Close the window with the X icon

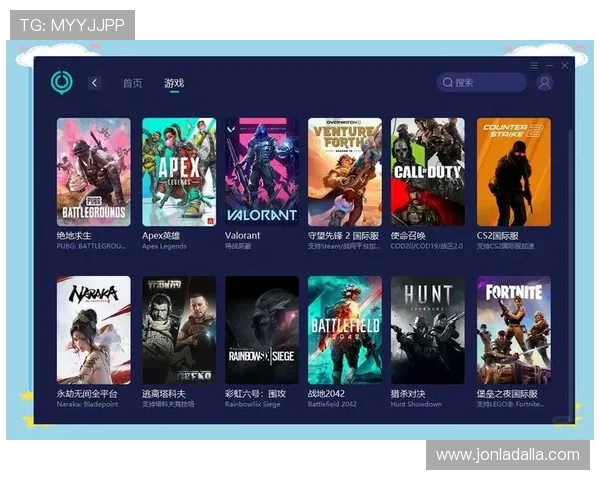(564, 65)
